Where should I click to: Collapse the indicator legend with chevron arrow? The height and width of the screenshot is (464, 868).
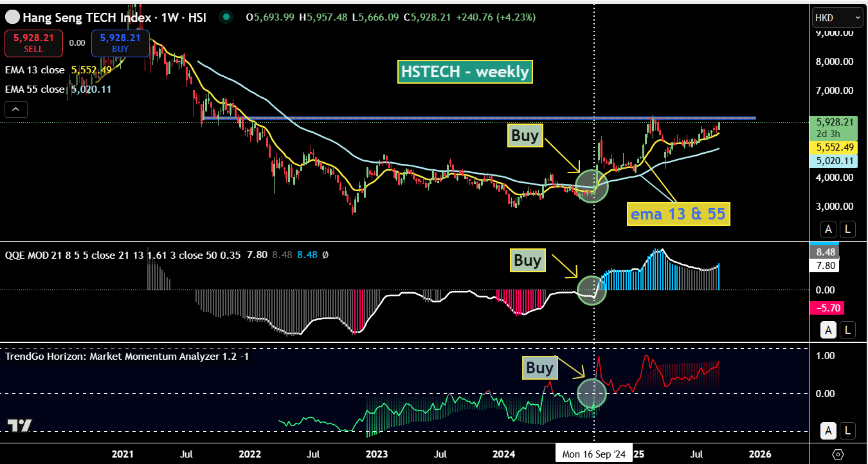coord(16,110)
